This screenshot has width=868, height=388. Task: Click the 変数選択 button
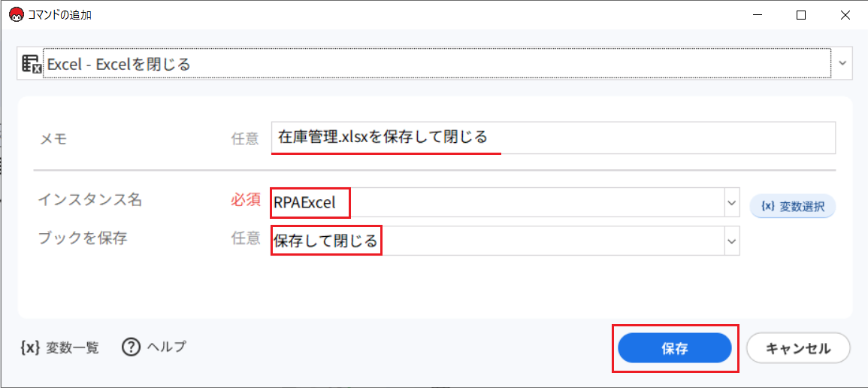(793, 207)
